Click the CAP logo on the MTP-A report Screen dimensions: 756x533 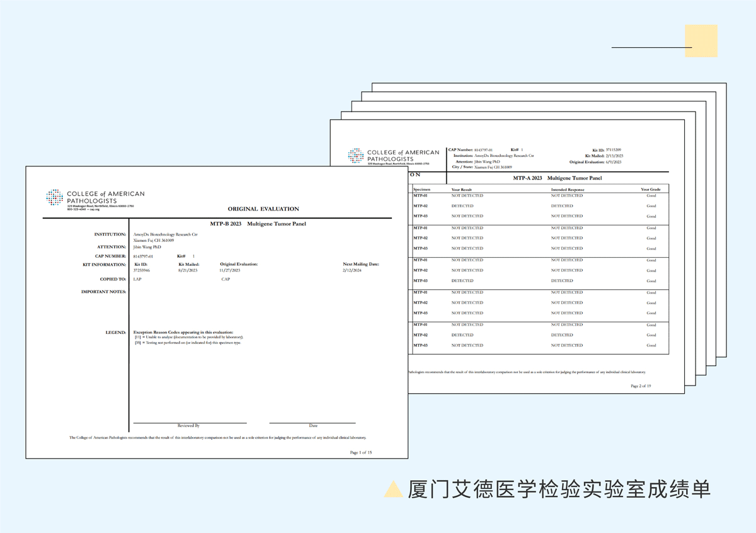(394, 156)
